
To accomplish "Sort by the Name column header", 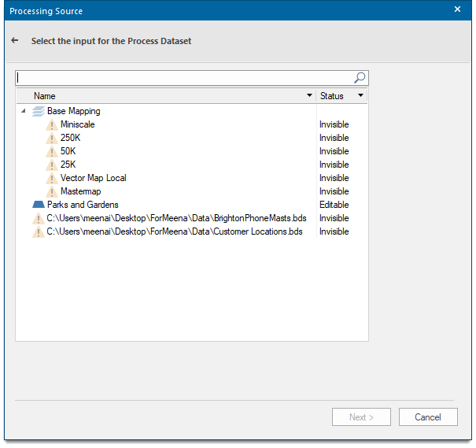I will point(45,96).
